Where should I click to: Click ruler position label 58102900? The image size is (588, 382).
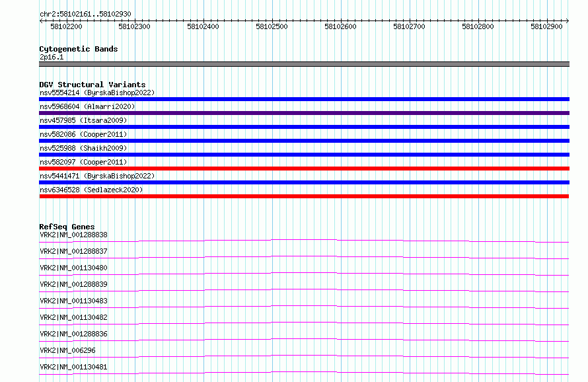coord(546,26)
